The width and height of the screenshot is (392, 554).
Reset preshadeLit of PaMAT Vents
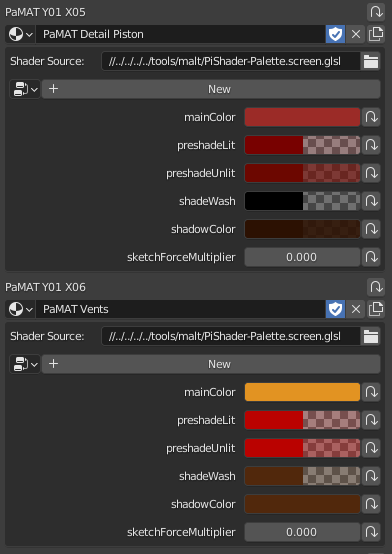[371, 420]
